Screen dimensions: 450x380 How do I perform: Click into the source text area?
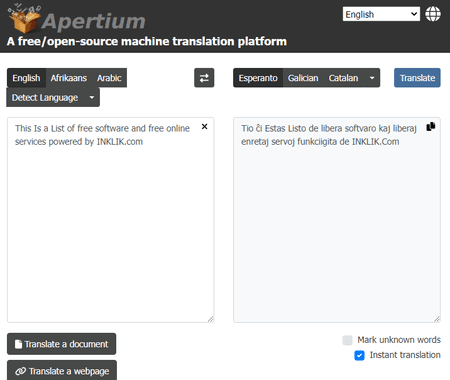[111, 220]
